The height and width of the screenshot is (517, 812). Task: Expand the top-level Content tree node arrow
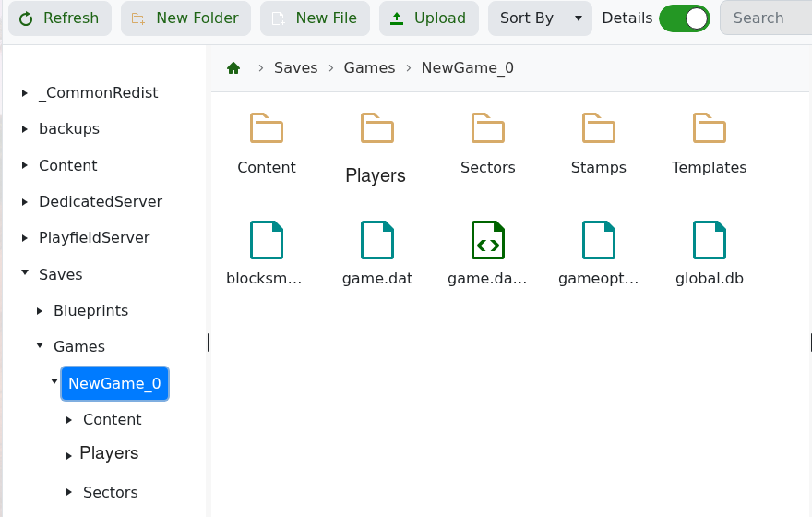pos(24,166)
